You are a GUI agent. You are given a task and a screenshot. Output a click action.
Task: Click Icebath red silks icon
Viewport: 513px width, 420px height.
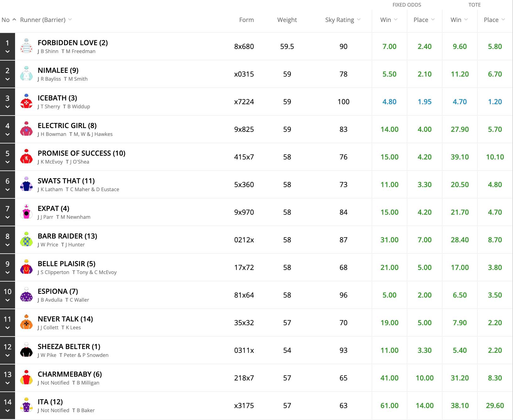(26, 101)
